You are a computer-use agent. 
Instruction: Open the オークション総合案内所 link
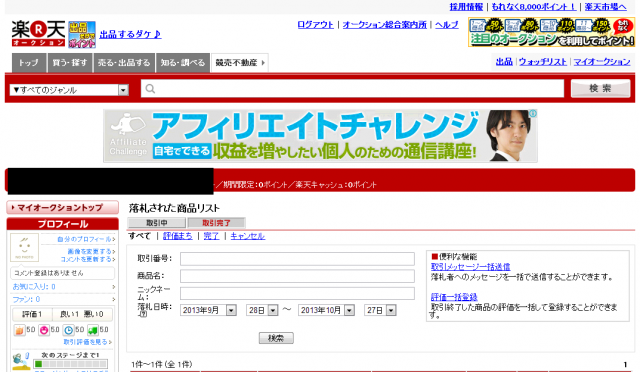[x=384, y=25]
